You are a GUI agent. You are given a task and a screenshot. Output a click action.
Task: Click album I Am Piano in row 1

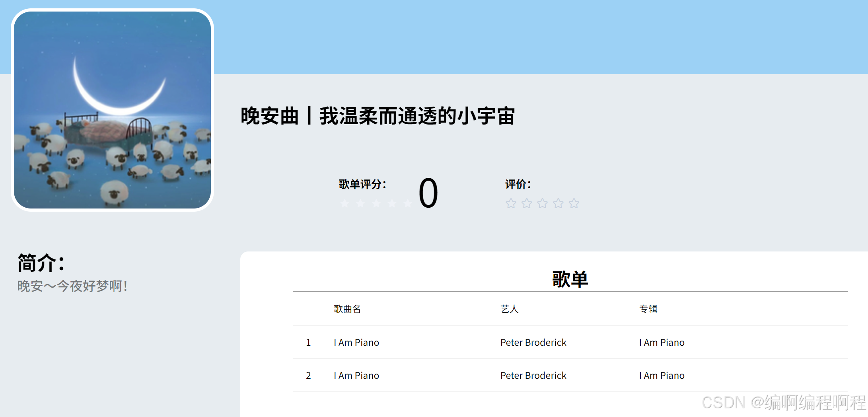[x=662, y=343]
